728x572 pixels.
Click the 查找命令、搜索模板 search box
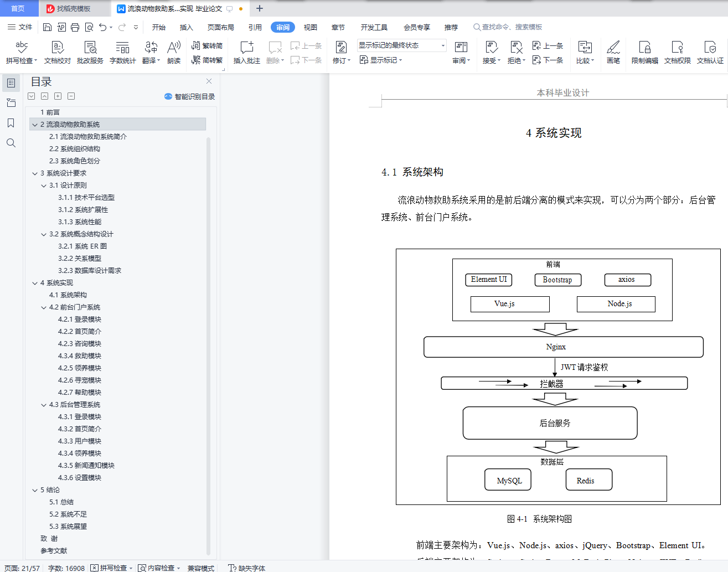[x=508, y=27]
